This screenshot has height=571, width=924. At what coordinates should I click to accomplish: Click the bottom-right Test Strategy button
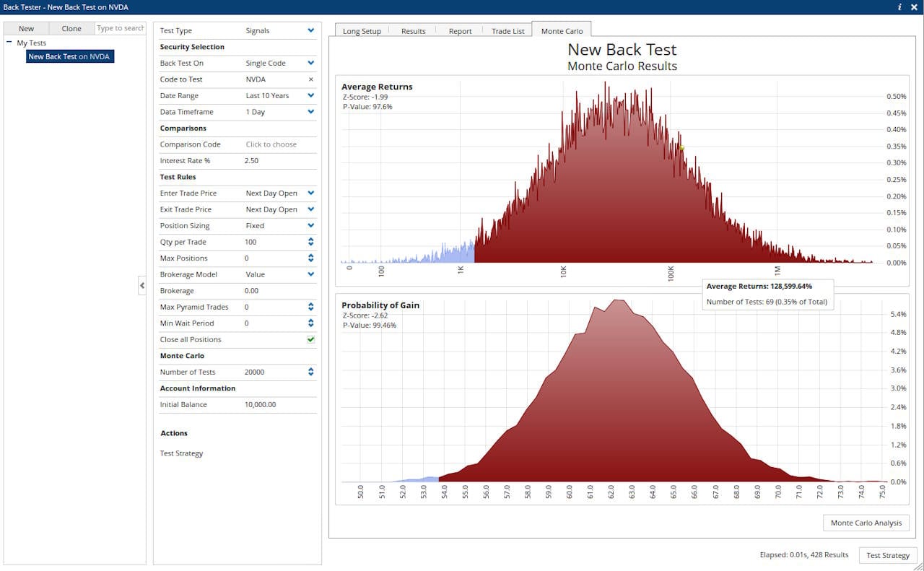click(888, 555)
